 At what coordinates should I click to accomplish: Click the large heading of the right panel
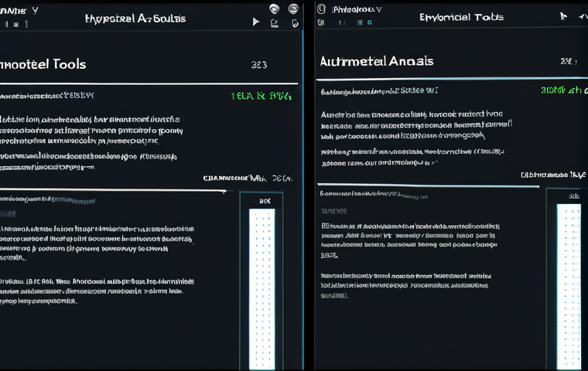(x=377, y=61)
